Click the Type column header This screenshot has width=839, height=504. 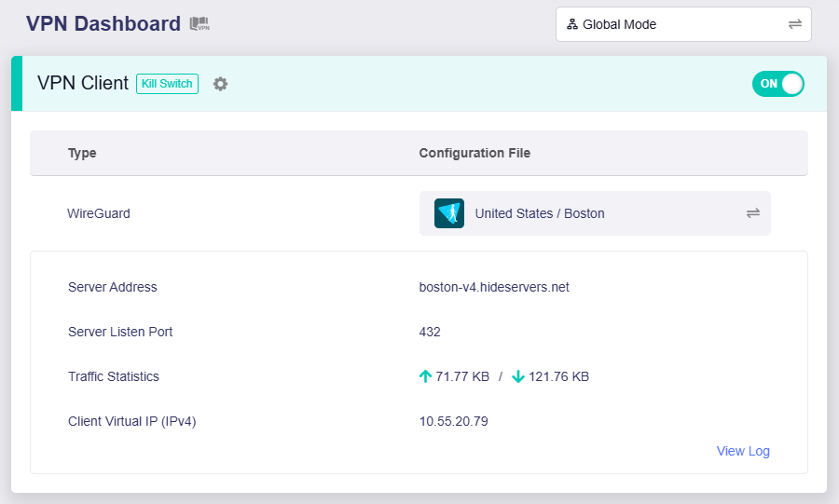click(82, 153)
